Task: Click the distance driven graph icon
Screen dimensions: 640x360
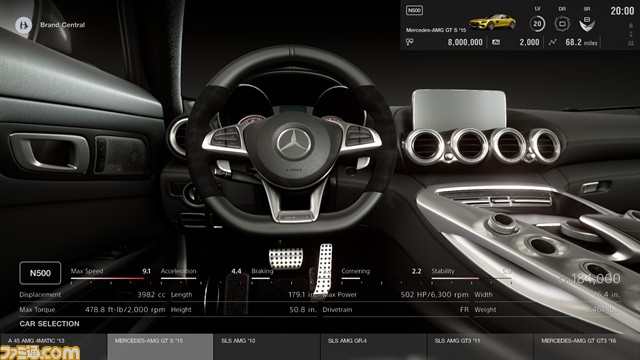Action: (552, 42)
